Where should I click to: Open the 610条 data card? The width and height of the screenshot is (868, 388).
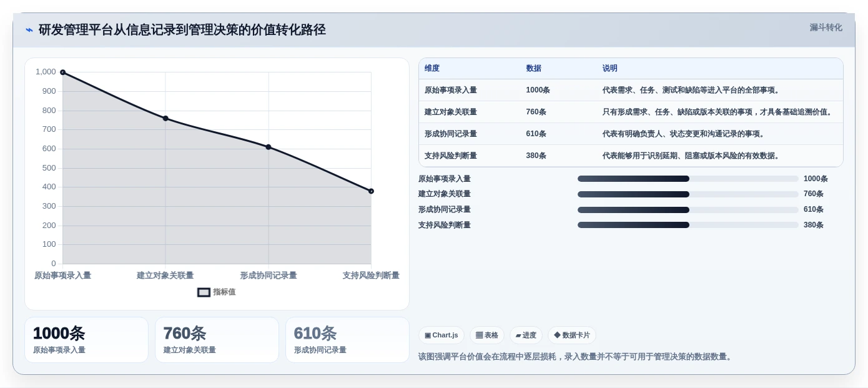[347, 340]
